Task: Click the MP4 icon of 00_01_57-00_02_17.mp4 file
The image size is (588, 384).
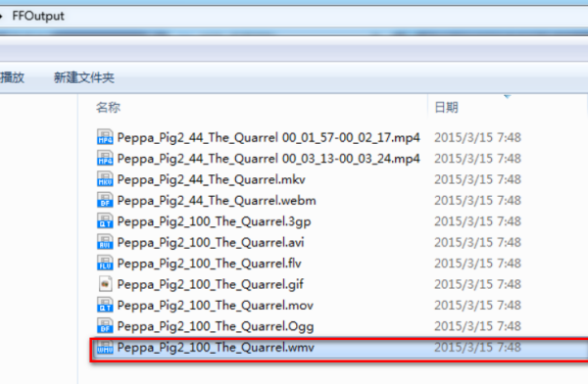Action: click(105, 137)
